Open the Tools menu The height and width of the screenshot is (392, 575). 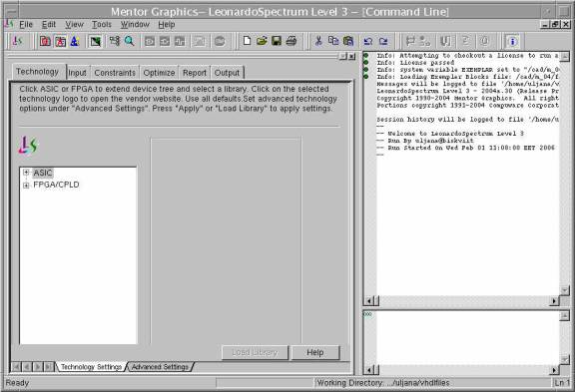(101, 25)
